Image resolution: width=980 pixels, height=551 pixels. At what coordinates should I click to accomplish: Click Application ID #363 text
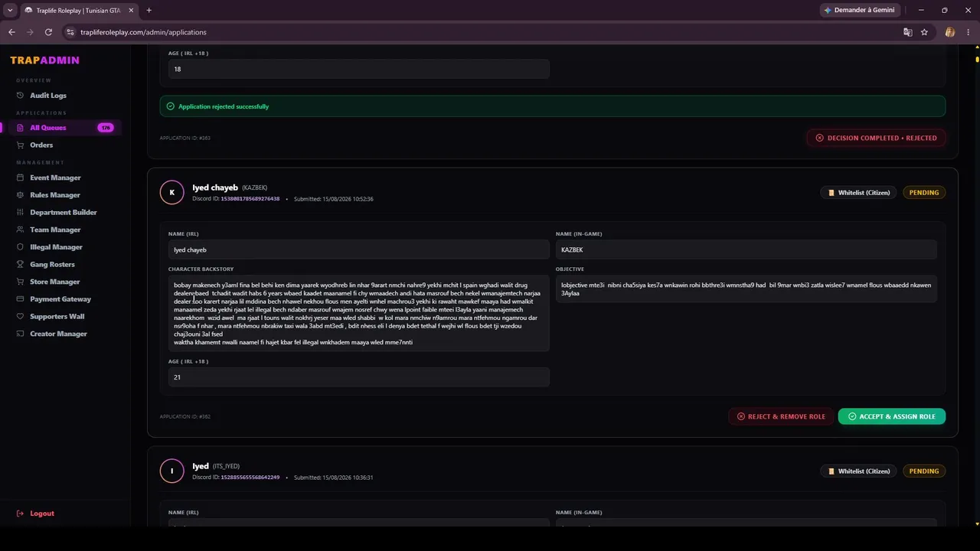pos(185,138)
